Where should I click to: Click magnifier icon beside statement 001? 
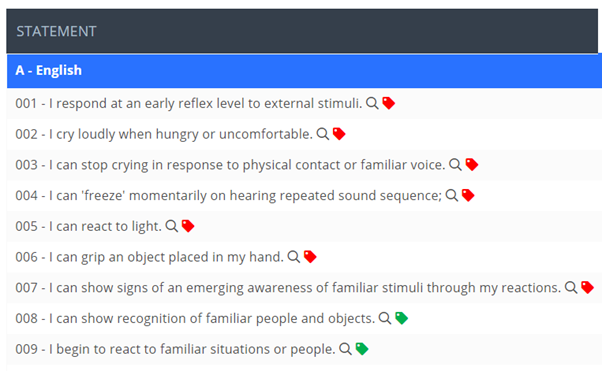(x=372, y=103)
